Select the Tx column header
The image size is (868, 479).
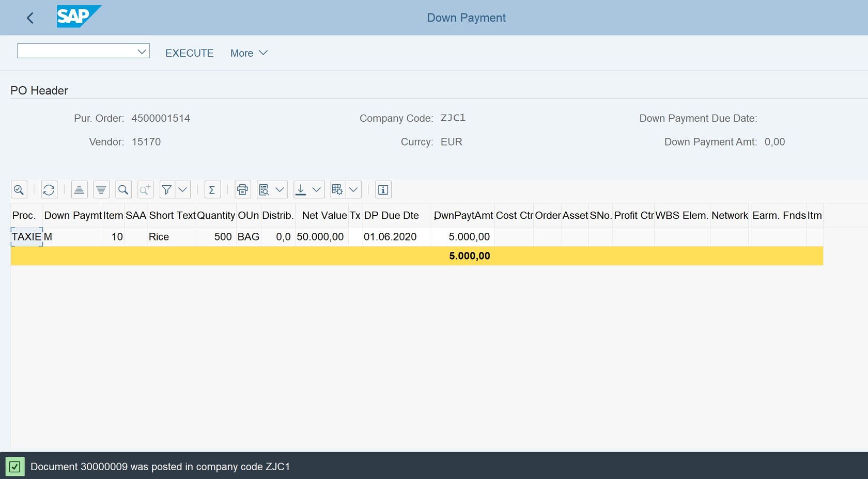point(355,215)
